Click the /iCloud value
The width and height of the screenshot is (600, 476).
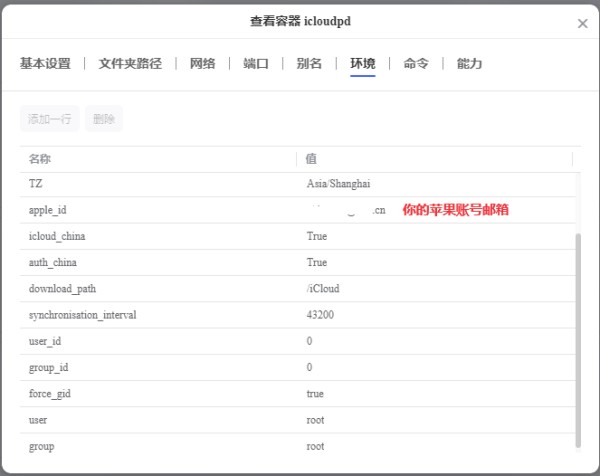(323, 289)
